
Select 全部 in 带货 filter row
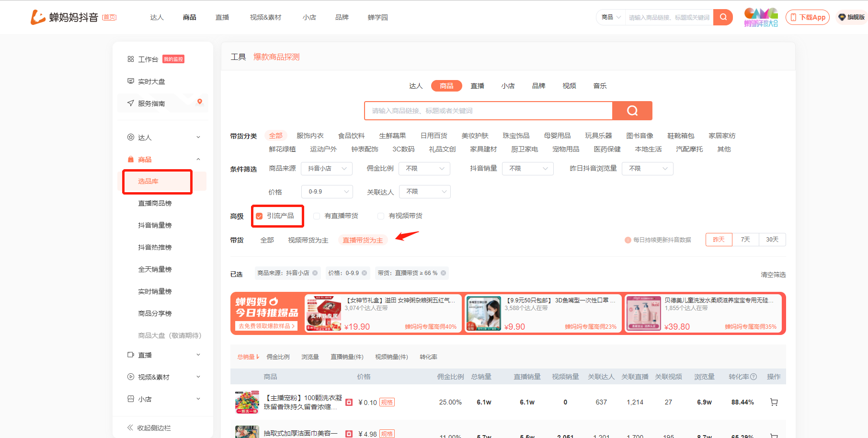point(267,240)
